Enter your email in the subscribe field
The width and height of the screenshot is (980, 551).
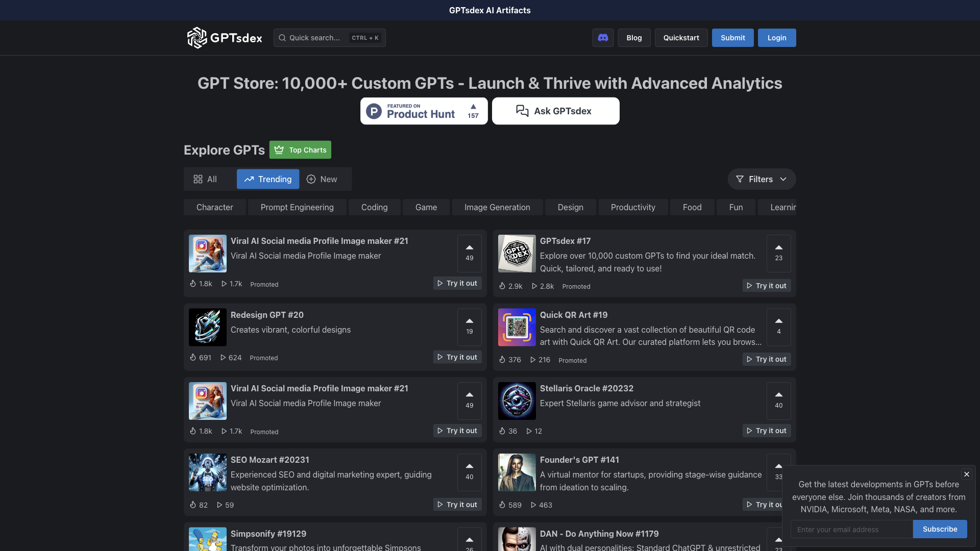(x=851, y=529)
